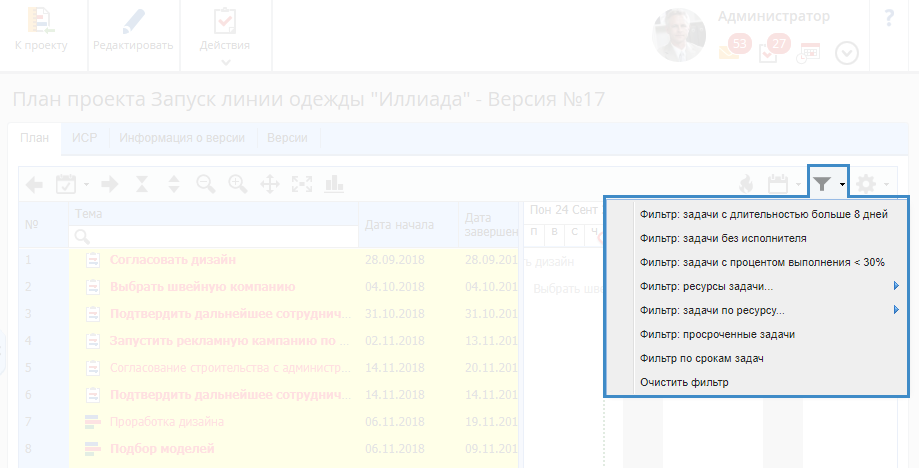Click the right arrow icon in the Gantt toolbar

[110, 184]
